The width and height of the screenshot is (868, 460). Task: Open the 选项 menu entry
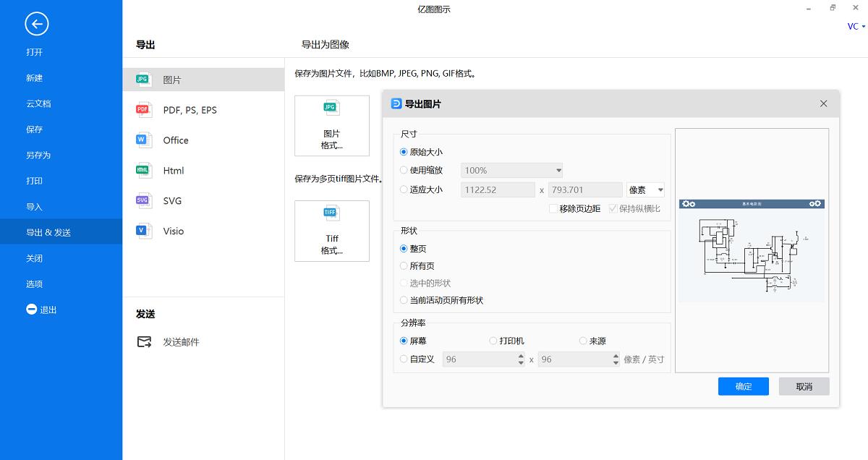click(x=34, y=284)
